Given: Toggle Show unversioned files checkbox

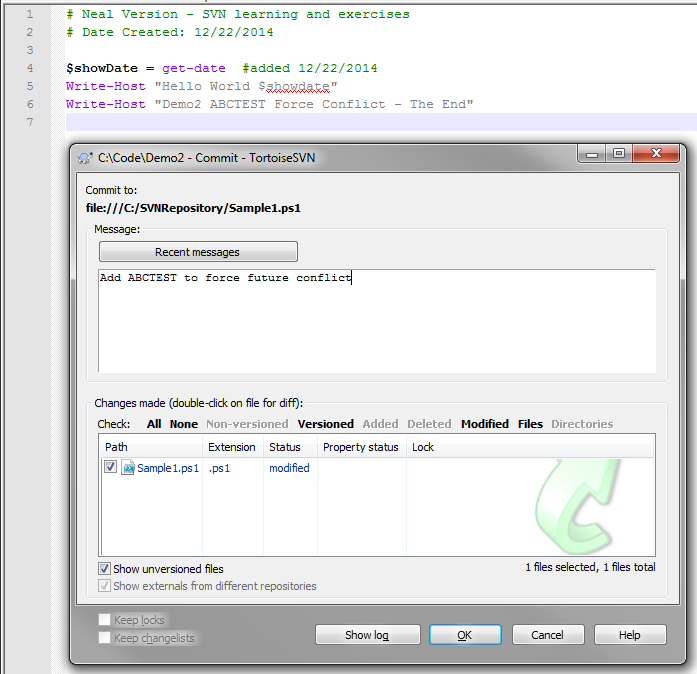Looking at the screenshot, I should pos(104,569).
